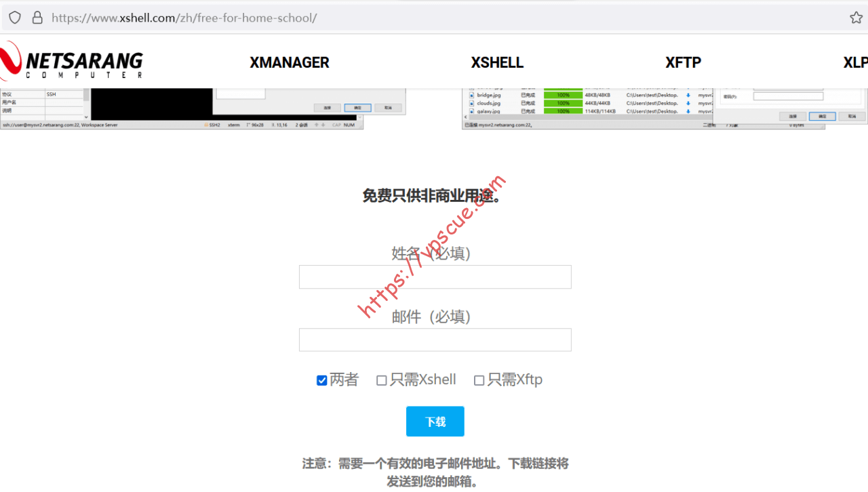Click the blue 下载 download button

point(435,422)
